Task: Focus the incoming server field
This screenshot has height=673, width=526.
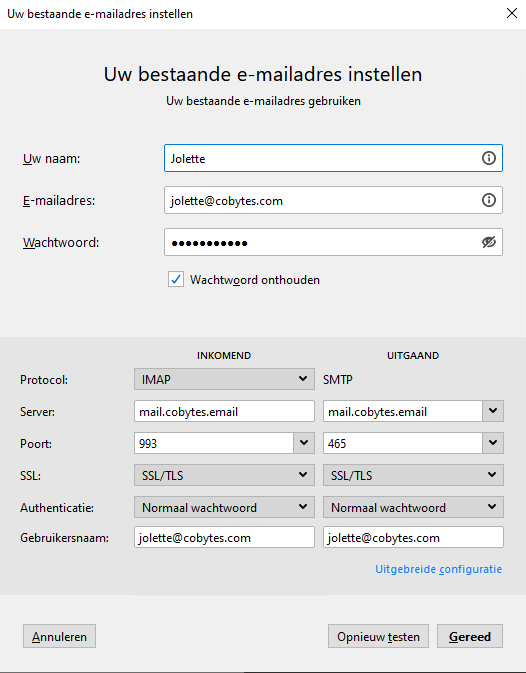Action: click(x=224, y=411)
